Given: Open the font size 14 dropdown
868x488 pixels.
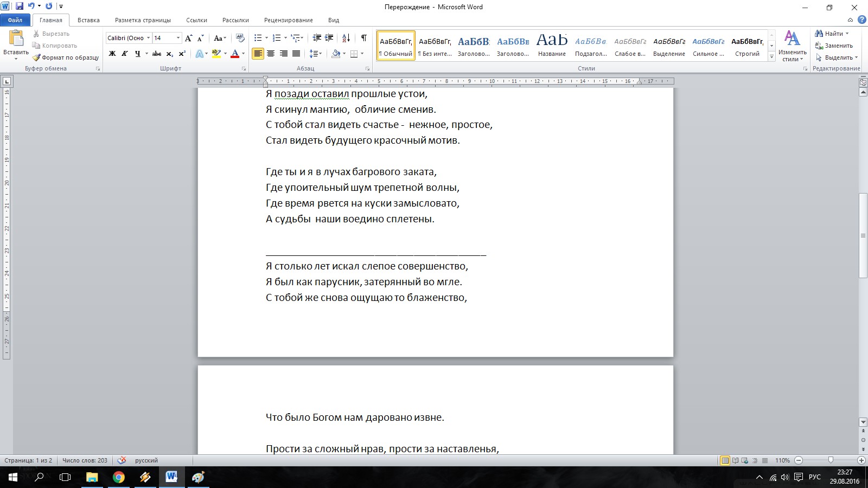Looking at the screenshot, I should (x=178, y=38).
